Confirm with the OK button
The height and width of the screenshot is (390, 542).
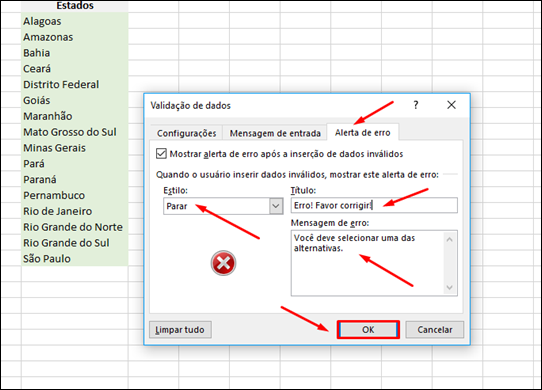pyautogui.click(x=368, y=329)
